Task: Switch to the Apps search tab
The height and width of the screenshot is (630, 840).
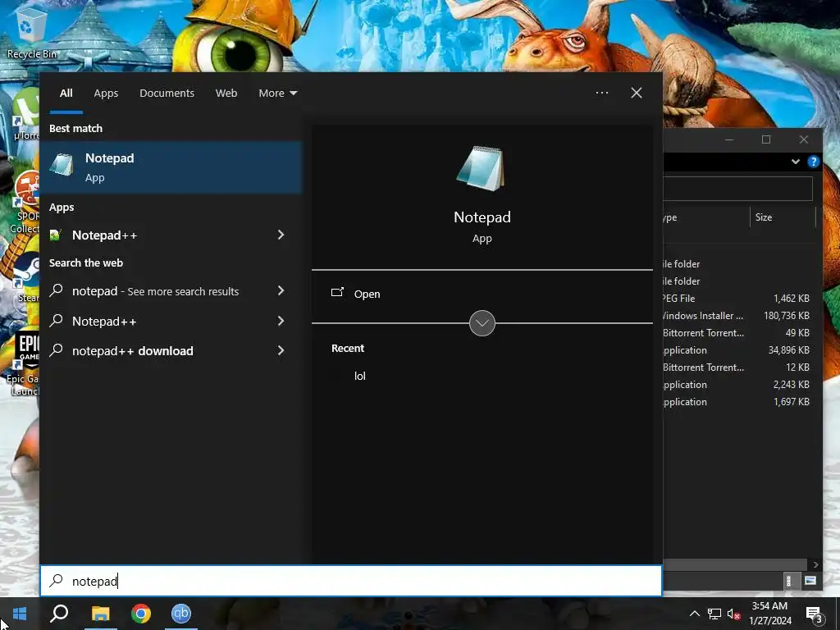Action: (x=106, y=94)
